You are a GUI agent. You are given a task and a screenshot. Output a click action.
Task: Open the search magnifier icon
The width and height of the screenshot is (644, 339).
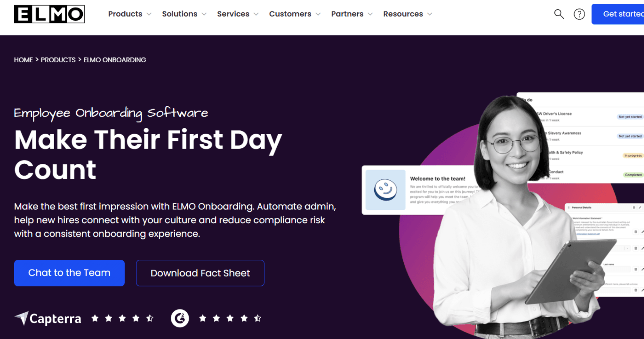pos(559,14)
